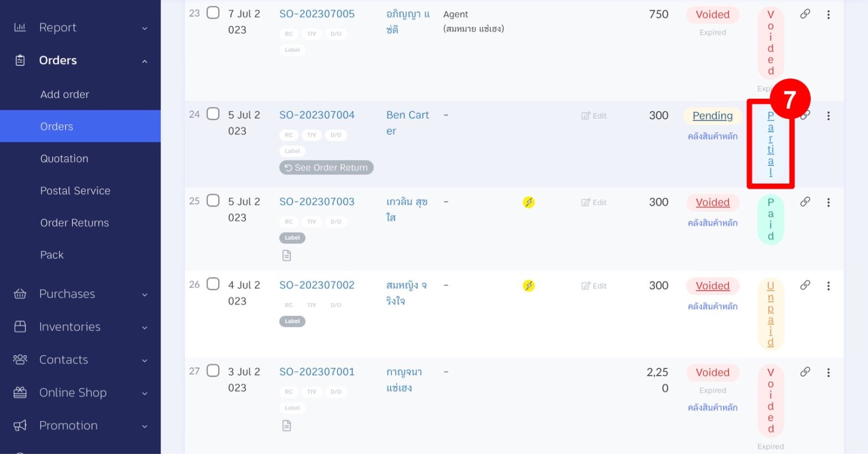Expand the Contacts sidebar section
The height and width of the screenshot is (454, 868).
pos(80,360)
